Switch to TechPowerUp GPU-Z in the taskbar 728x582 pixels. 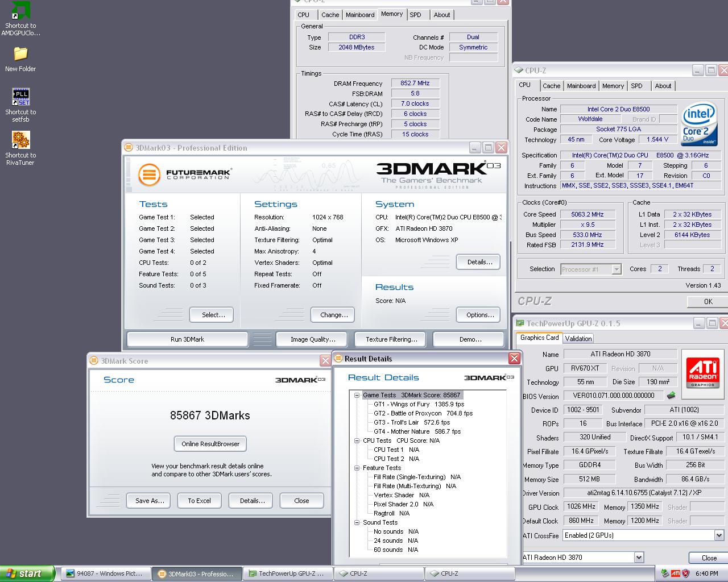pyautogui.click(x=287, y=573)
